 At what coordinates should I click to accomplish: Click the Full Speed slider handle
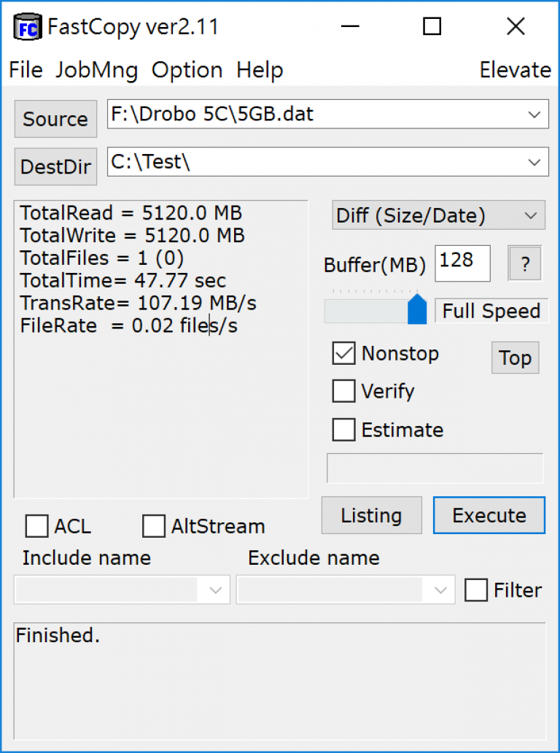click(x=417, y=309)
